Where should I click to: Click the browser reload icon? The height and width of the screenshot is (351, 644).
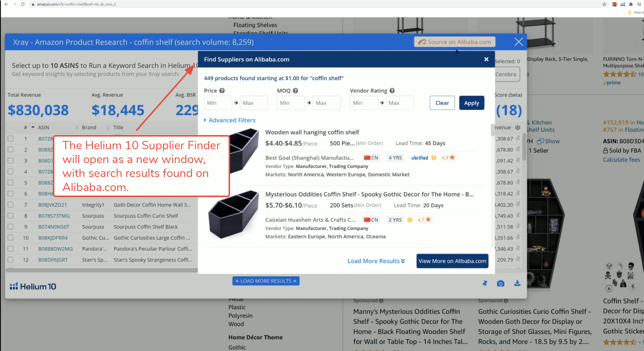(23, 4)
